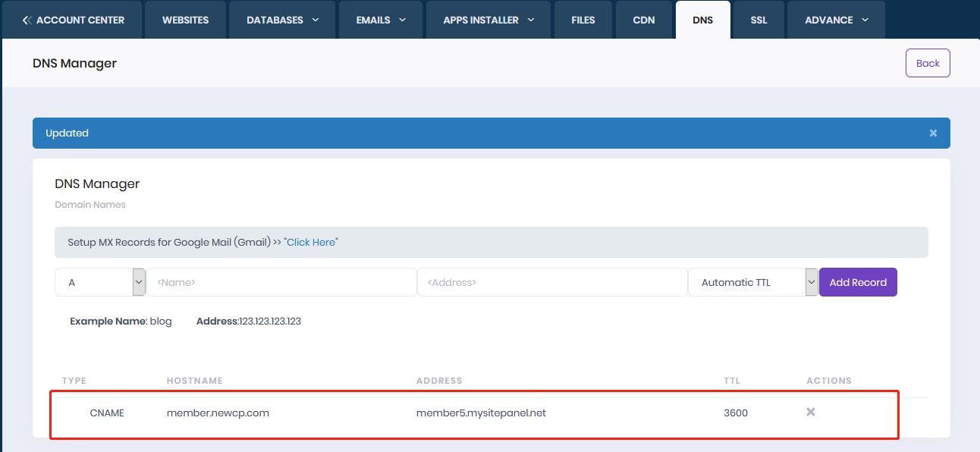This screenshot has width=980, height=452.
Task: Open the Websites tab
Action: point(185,20)
